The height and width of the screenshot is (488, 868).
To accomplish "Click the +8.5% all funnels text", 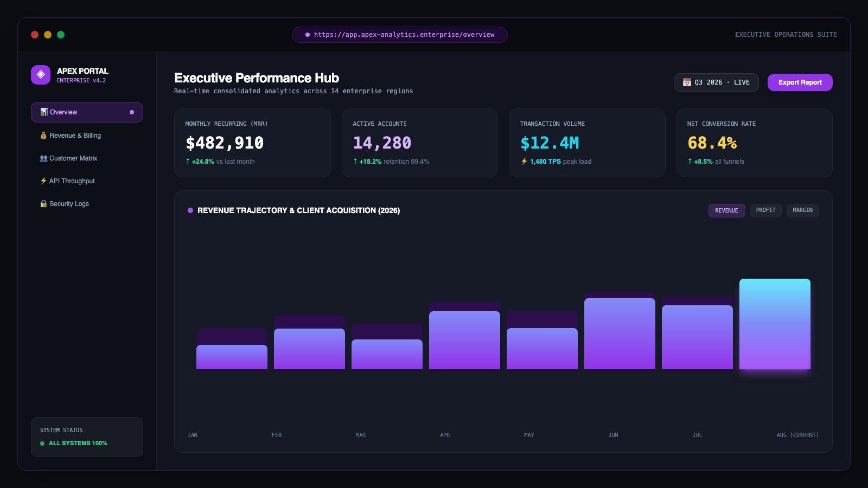I will coord(716,162).
